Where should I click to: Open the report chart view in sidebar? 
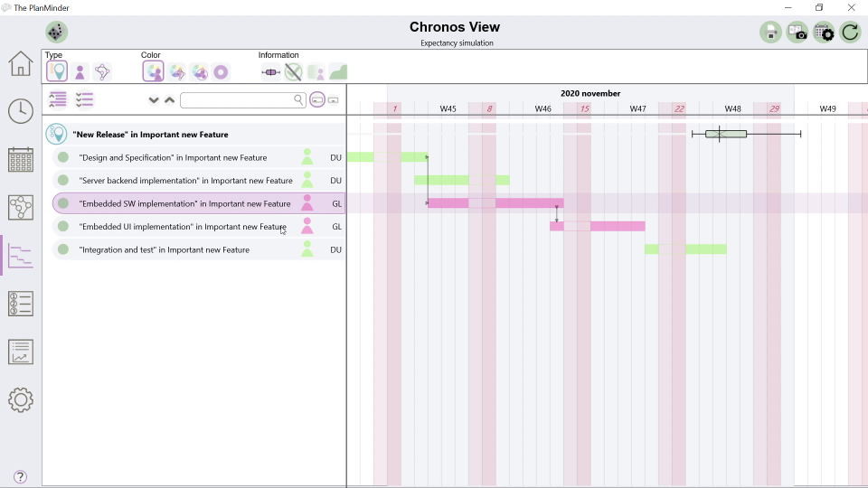[20, 352]
